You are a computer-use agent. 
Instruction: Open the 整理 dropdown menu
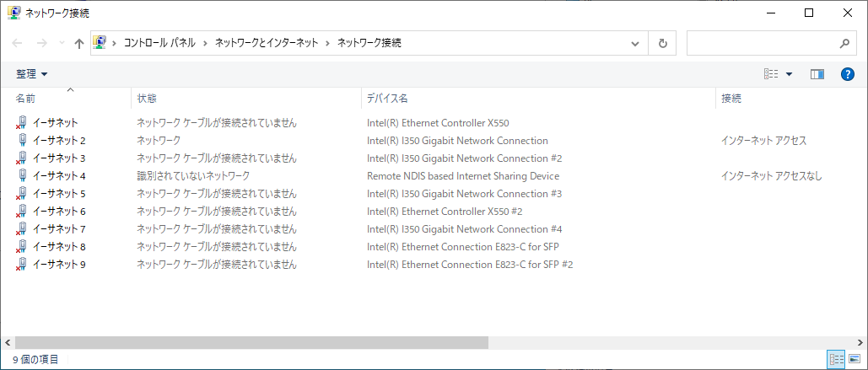click(31, 74)
